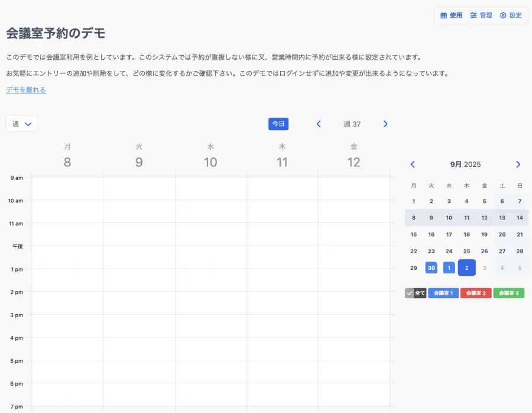Toggle 会議室 1 blue room filter
532x413 pixels.
(443, 293)
